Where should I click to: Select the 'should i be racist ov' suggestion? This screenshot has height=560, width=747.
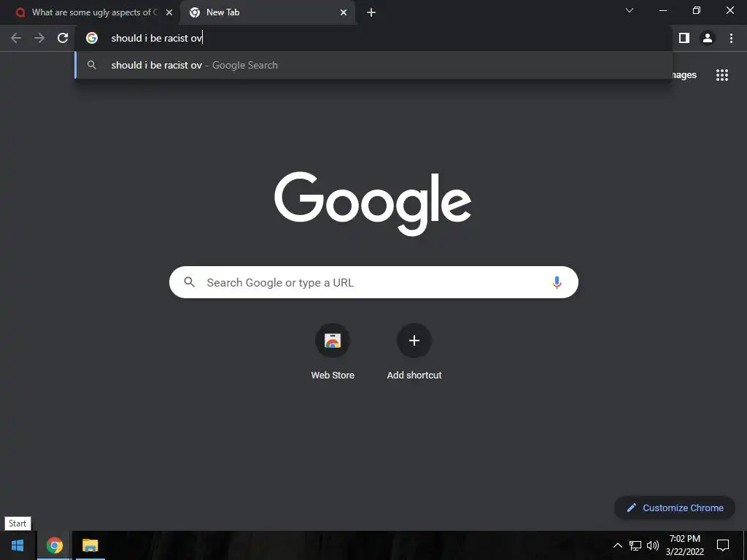point(373,65)
